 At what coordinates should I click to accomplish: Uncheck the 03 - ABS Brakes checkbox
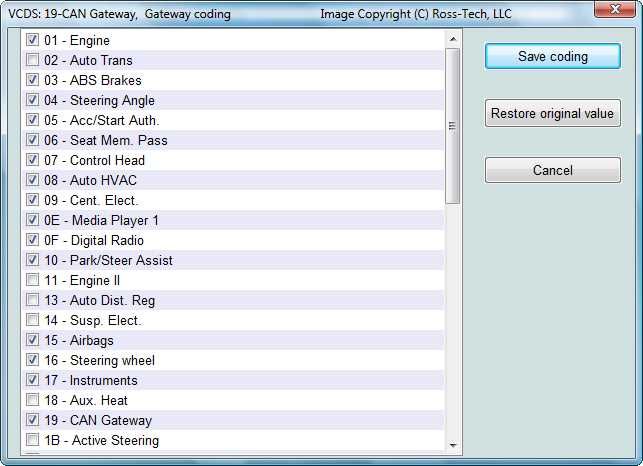(x=32, y=80)
